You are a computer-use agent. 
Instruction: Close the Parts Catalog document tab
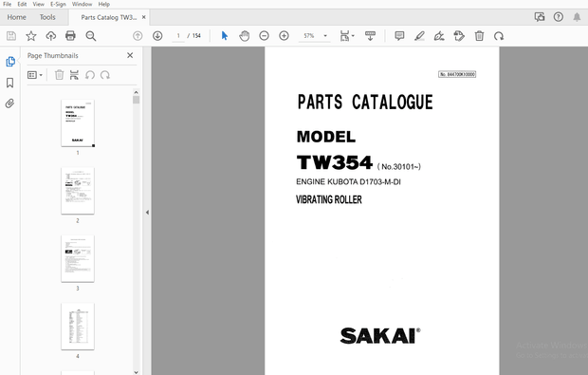click(x=143, y=17)
